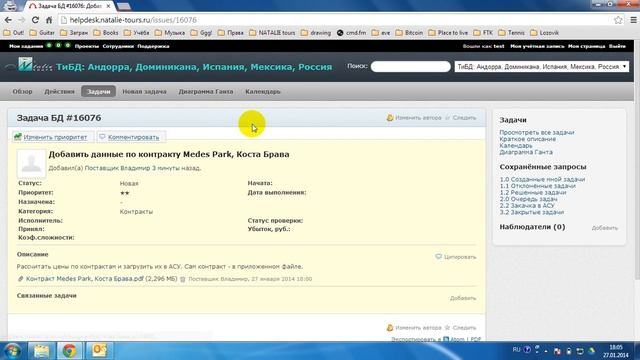Open the browser home page icon

(x=49, y=20)
